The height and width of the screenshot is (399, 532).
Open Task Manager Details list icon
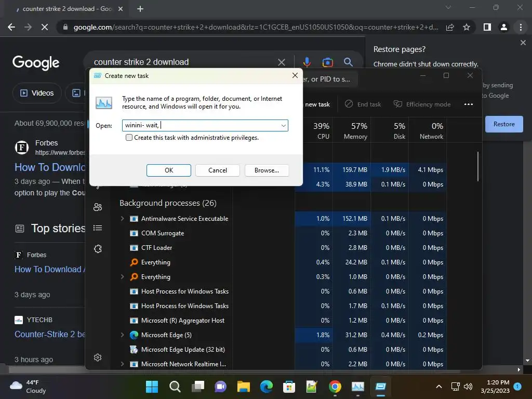(x=98, y=228)
